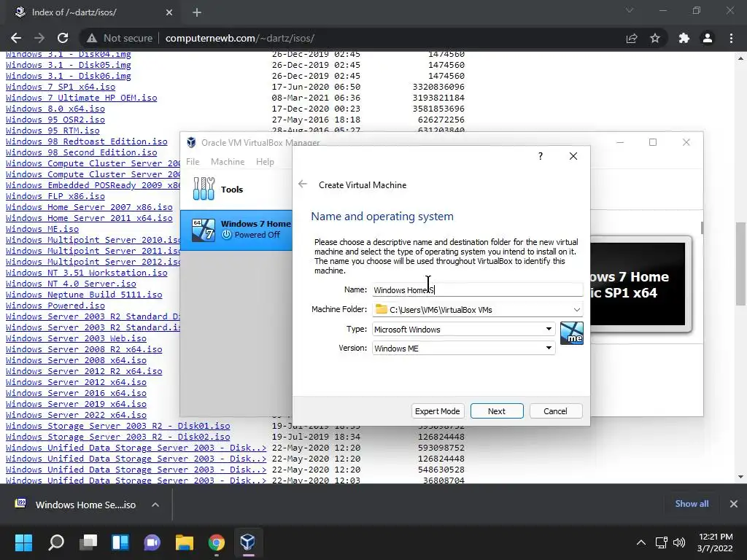Viewport: 747px width, 560px height.
Task: Open Windows Neptune Build 5111.iso link
Action: coord(84,295)
